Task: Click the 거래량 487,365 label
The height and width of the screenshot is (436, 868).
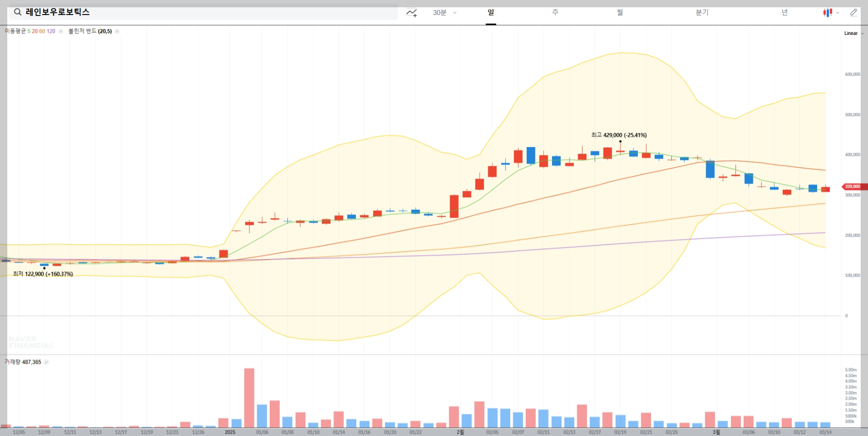Action: click(x=23, y=362)
